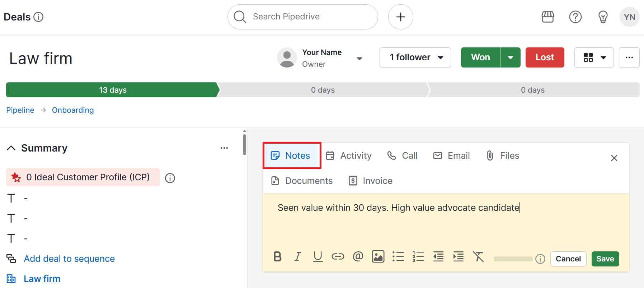Select the middle 0 days stage
The height and width of the screenshot is (288, 644).
tap(323, 90)
